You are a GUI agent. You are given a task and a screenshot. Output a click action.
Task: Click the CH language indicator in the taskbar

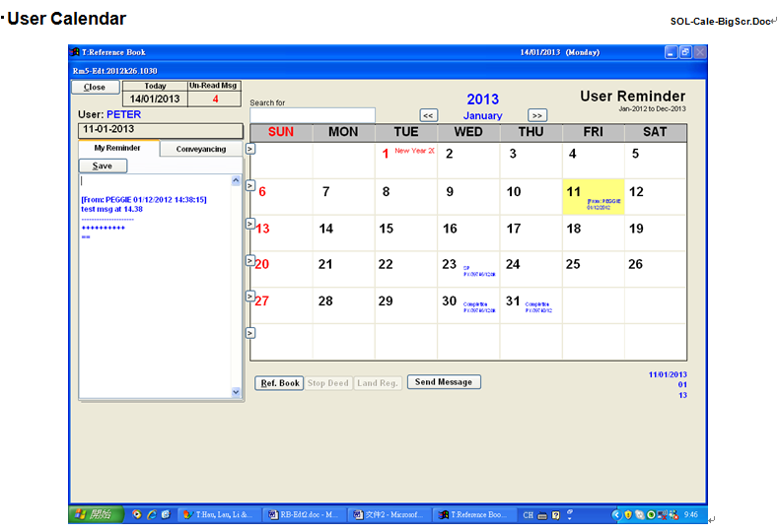click(x=529, y=515)
